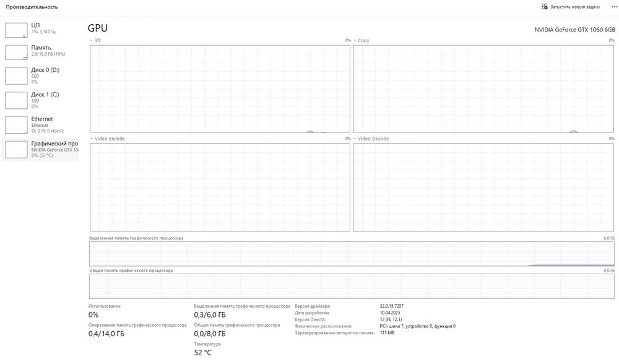Open the Copy engine dropdown
Screen dimensions: 619x364
pos(361,40)
